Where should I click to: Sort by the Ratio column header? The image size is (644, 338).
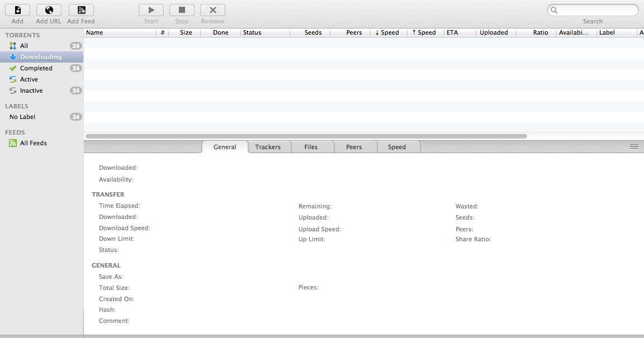[537, 32]
